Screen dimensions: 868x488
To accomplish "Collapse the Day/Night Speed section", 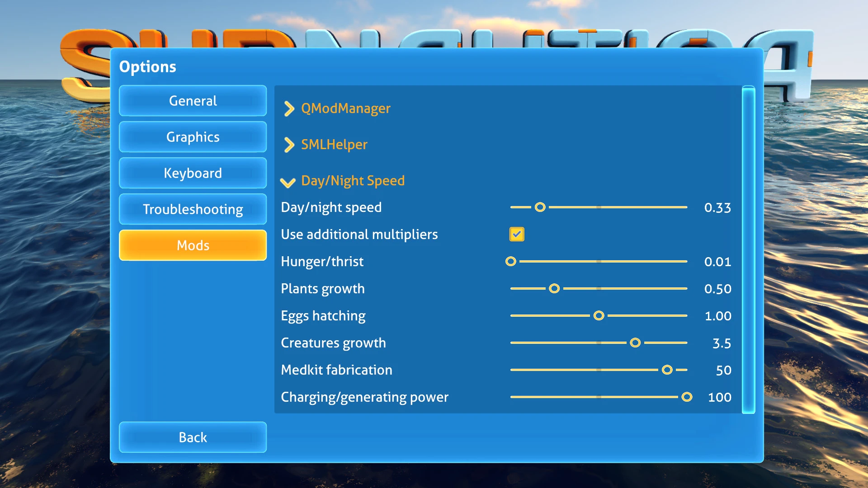I will coord(288,182).
